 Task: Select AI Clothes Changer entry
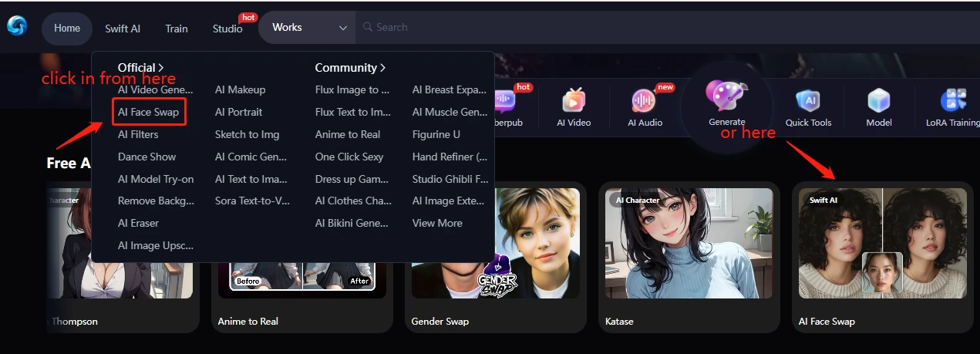click(354, 201)
